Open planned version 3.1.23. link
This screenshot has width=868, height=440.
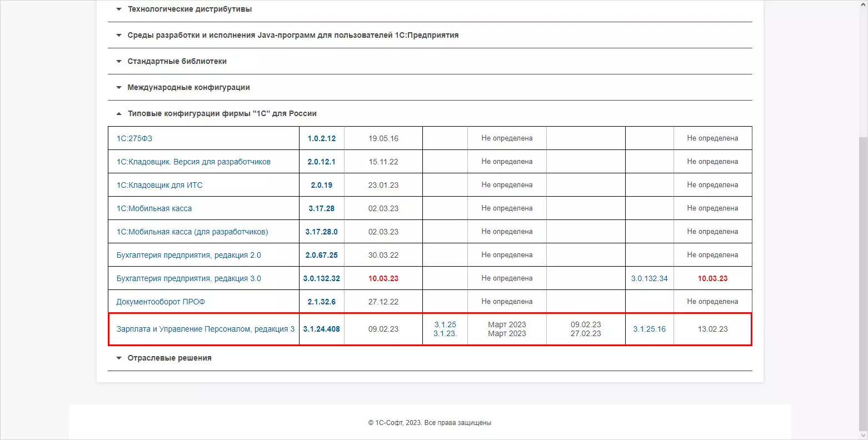pyautogui.click(x=445, y=333)
